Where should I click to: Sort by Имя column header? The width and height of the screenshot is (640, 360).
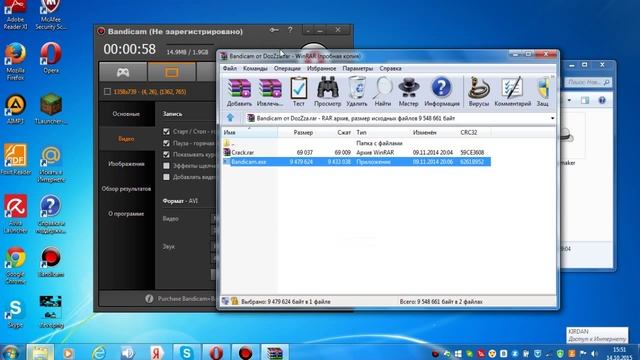pos(250,133)
